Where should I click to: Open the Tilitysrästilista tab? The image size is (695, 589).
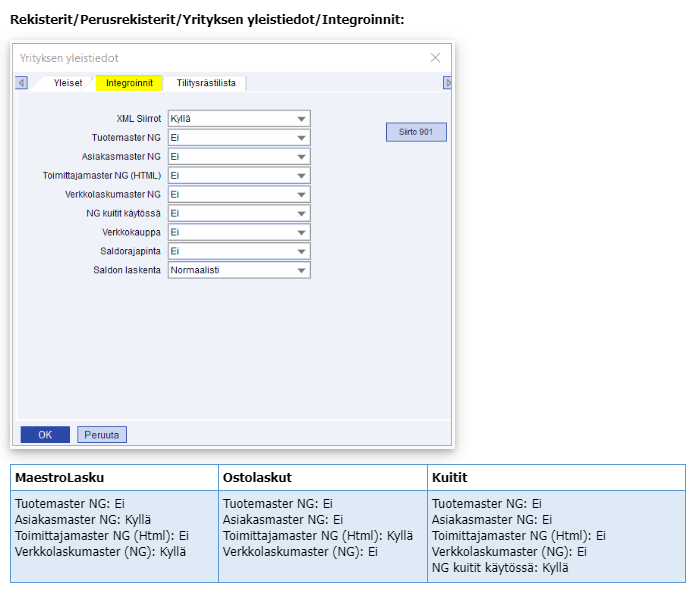(206, 83)
